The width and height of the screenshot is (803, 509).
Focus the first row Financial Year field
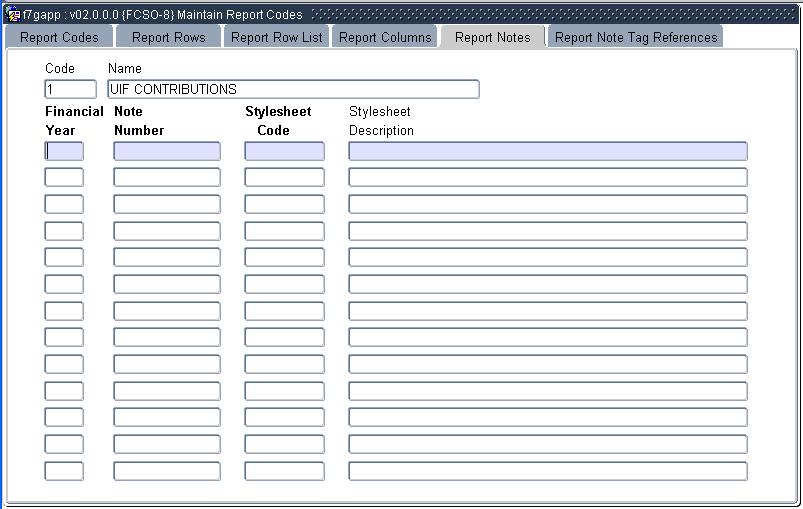[x=64, y=151]
